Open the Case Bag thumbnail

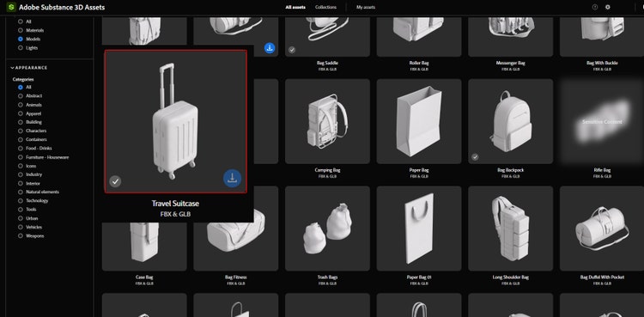tap(144, 247)
